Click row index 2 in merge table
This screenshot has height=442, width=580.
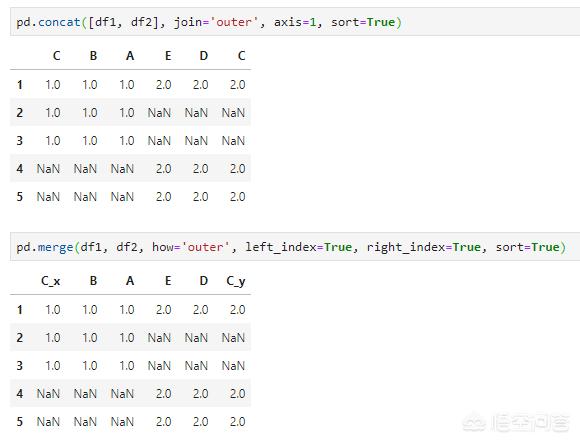[x=20, y=338]
